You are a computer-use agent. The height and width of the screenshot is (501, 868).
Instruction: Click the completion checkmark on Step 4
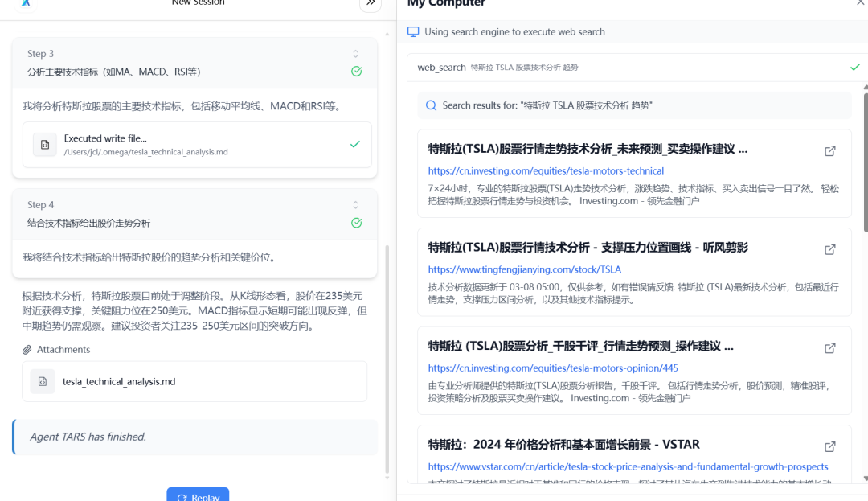356,223
